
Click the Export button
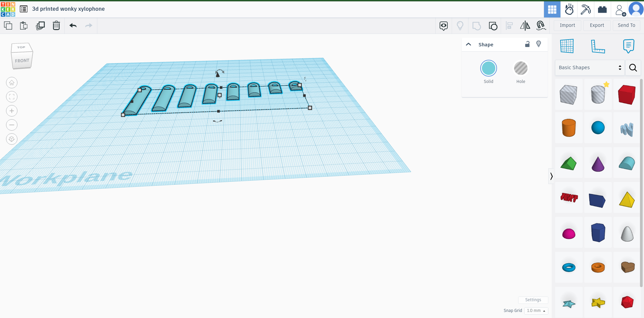pos(596,25)
